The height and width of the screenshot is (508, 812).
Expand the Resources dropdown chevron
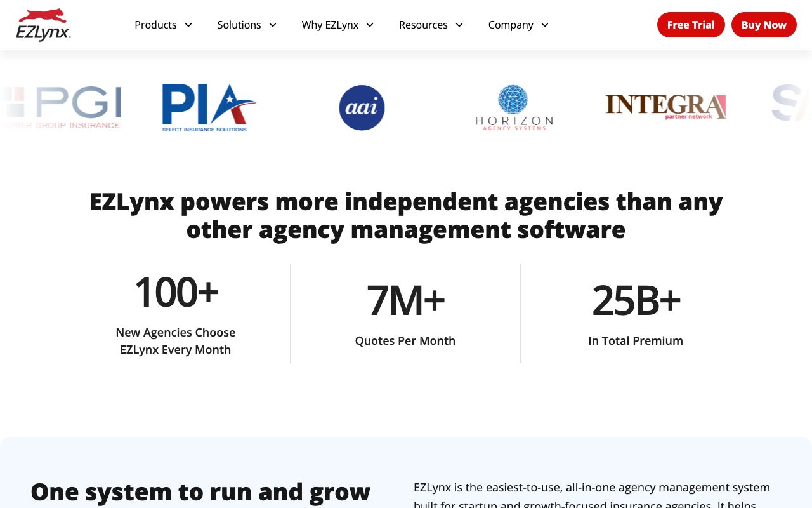(x=459, y=25)
